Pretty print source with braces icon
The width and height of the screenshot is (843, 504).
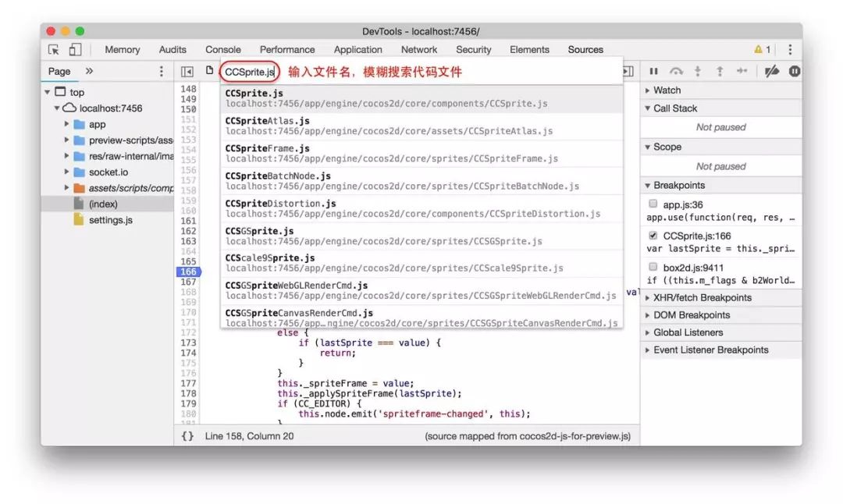(187, 436)
